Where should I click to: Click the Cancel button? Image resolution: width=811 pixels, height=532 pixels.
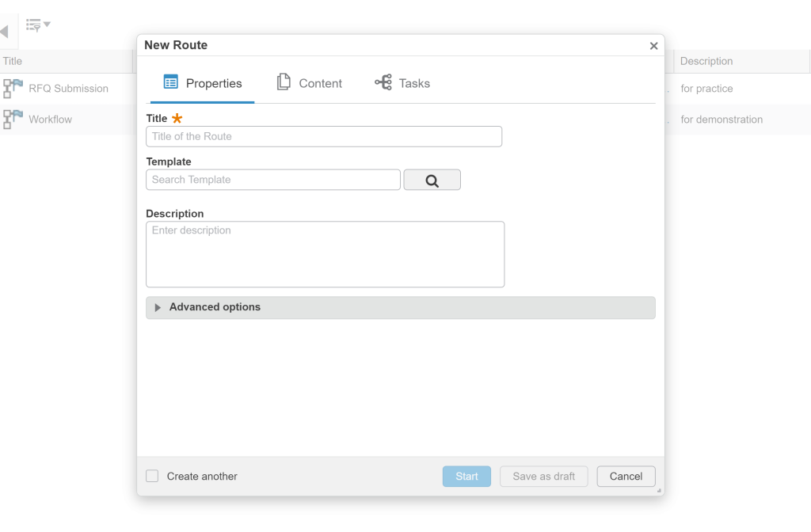click(x=626, y=476)
